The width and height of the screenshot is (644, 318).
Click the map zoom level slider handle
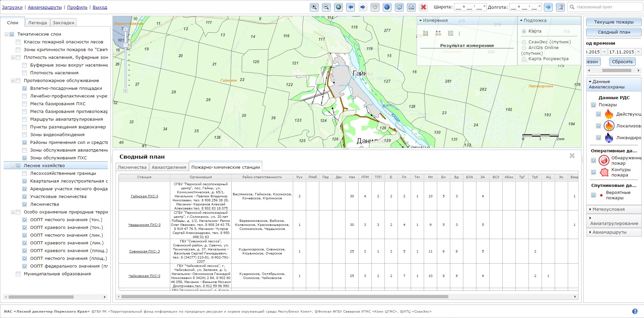[126, 45]
